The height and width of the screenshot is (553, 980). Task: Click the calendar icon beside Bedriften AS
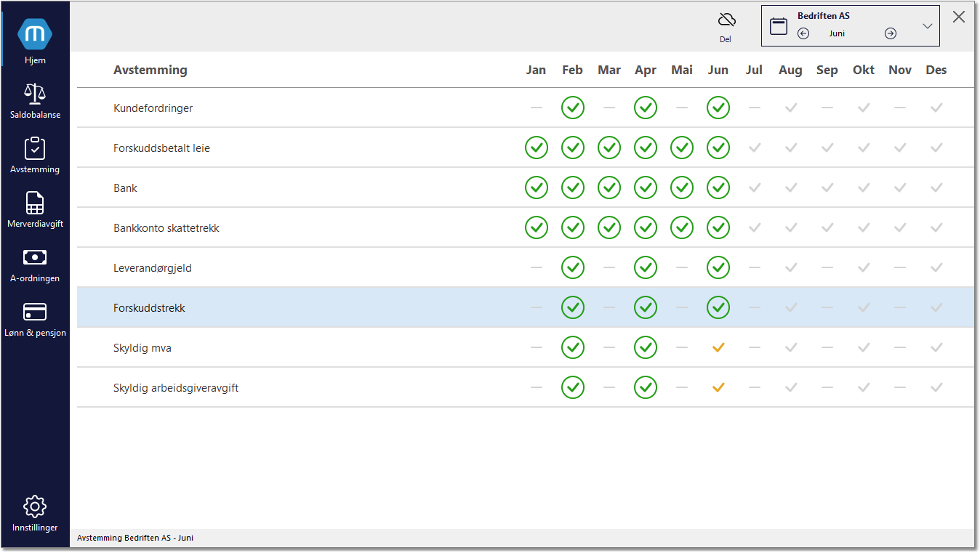point(779,26)
